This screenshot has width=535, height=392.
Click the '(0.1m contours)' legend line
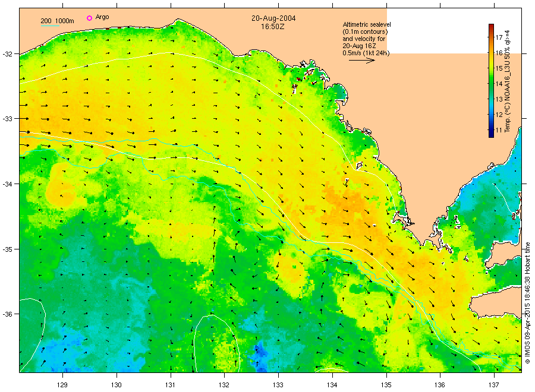pos(365,31)
